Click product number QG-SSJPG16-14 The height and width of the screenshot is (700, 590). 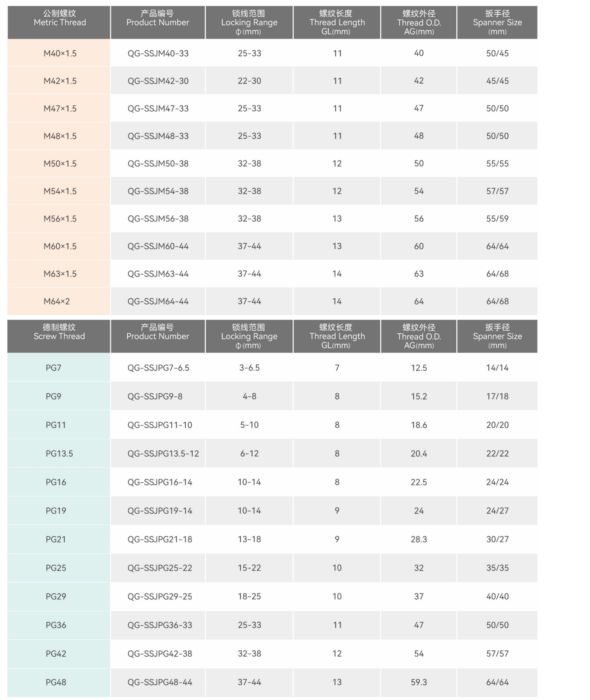pos(159,482)
